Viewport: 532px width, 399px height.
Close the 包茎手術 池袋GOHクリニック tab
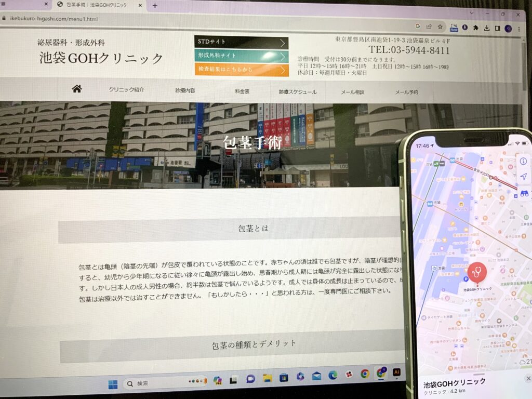tap(140, 5)
